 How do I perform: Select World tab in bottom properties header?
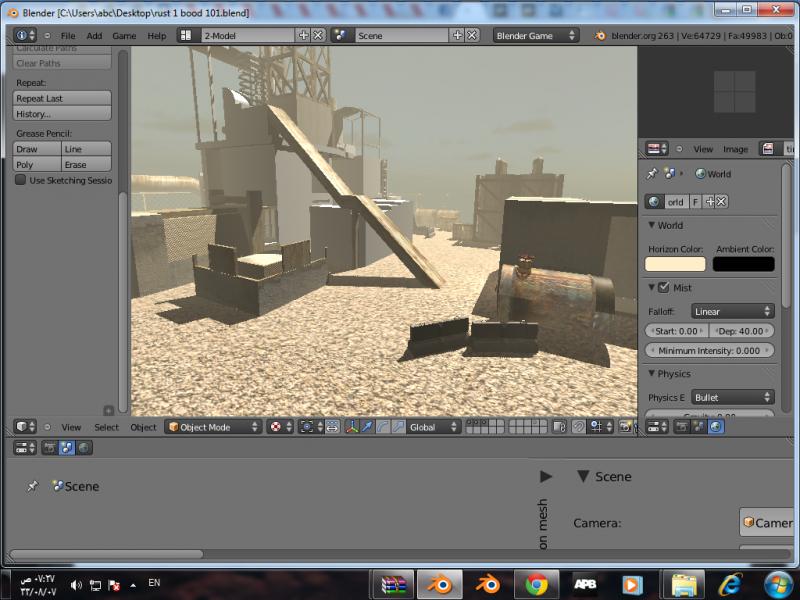pos(84,448)
